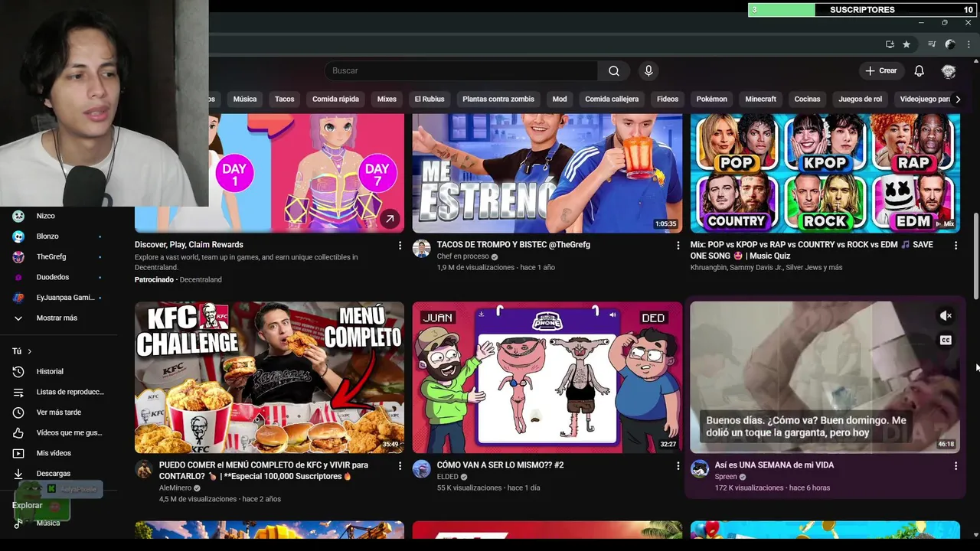
Task: Show more category chips with right arrow
Action: tap(957, 99)
